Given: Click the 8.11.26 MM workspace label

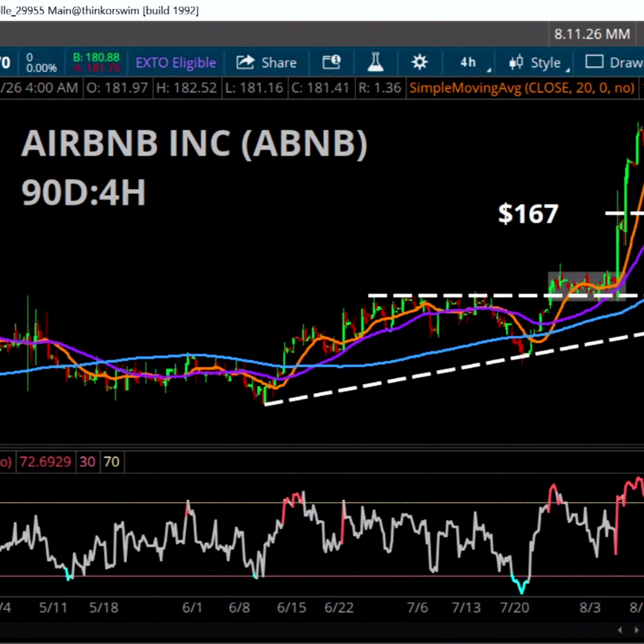Looking at the screenshot, I should [x=592, y=34].
